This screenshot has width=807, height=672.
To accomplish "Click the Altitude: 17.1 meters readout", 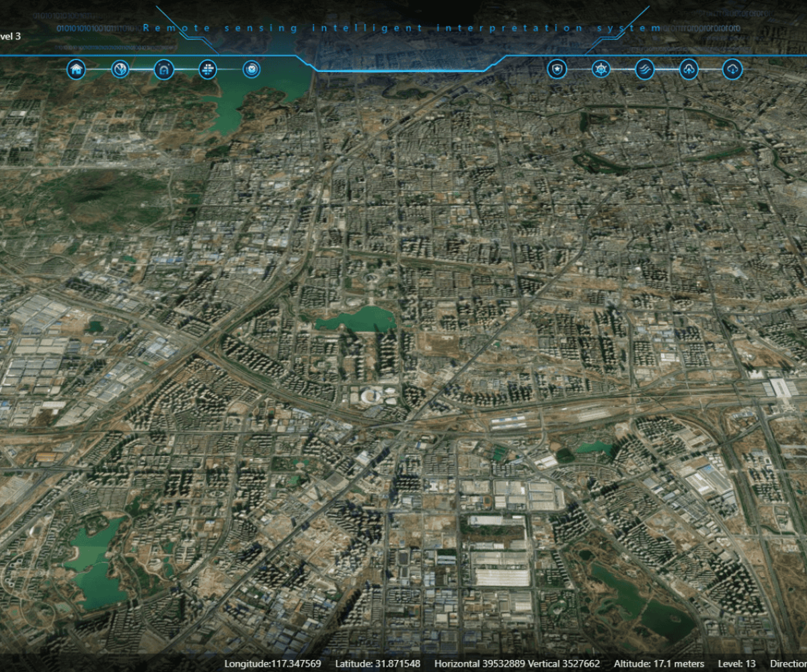I will pyautogui.click(x=658, y=664).
